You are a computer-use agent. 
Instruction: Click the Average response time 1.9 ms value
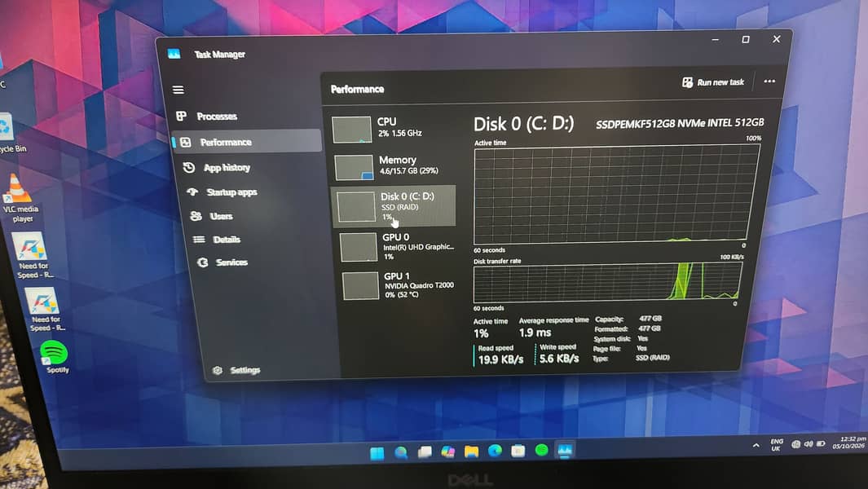coord(535,333)
